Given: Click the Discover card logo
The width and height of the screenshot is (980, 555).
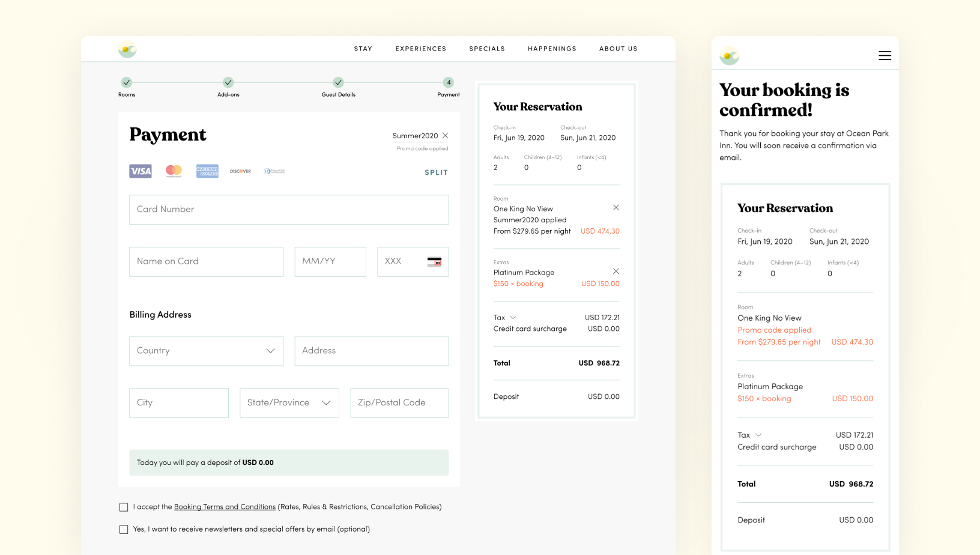Looking at the screenshot, I should coord(240,171).
